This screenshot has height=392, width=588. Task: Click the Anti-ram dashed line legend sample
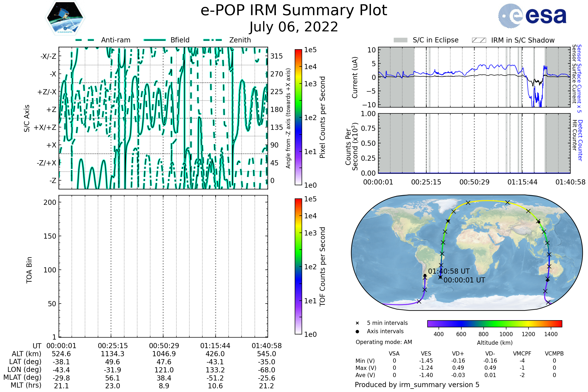click(85, 40)
